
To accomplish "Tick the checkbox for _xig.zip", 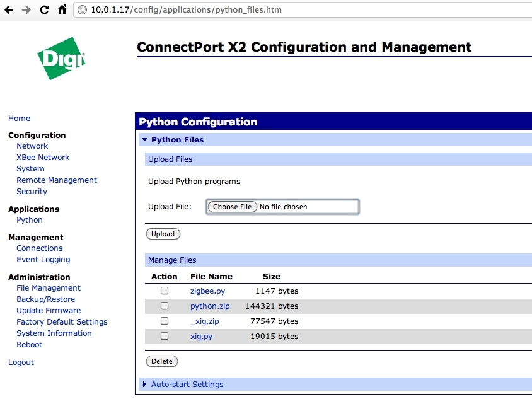I will pos(165,321).
